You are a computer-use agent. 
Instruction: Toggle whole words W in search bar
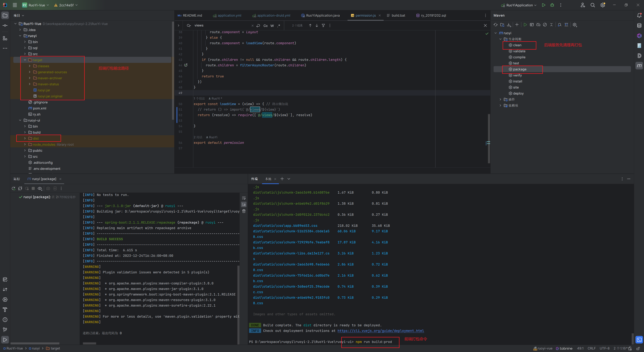click(272, 25)
